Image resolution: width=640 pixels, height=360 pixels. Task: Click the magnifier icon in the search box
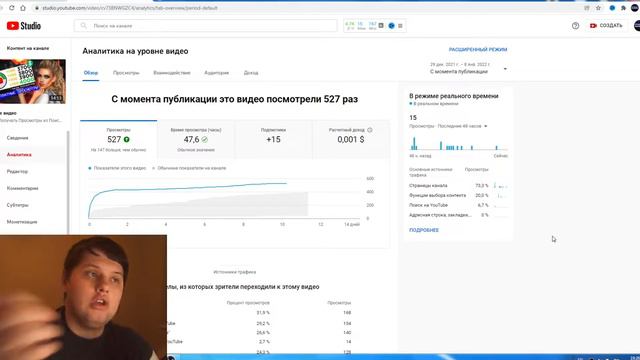point(84,26)
